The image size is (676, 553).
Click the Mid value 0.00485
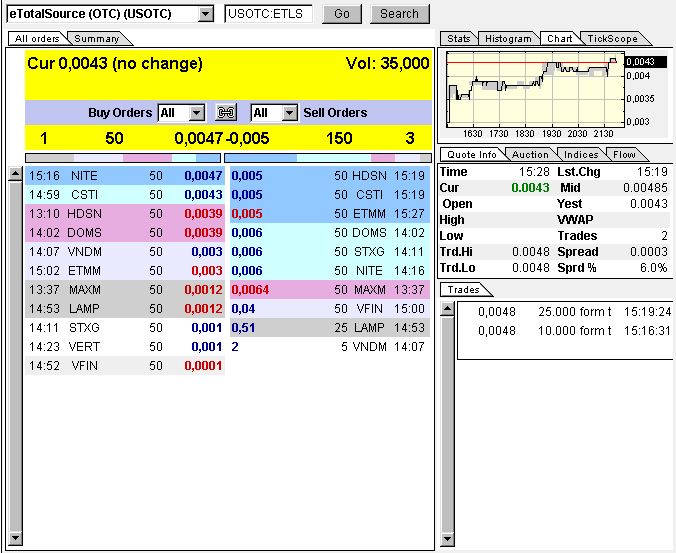point(645,188)
